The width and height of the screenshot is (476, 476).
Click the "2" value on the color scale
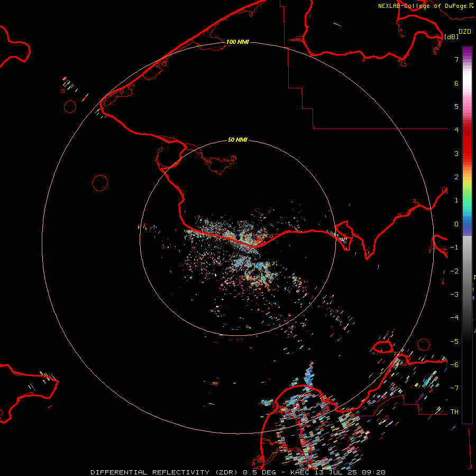pos(456,177)
